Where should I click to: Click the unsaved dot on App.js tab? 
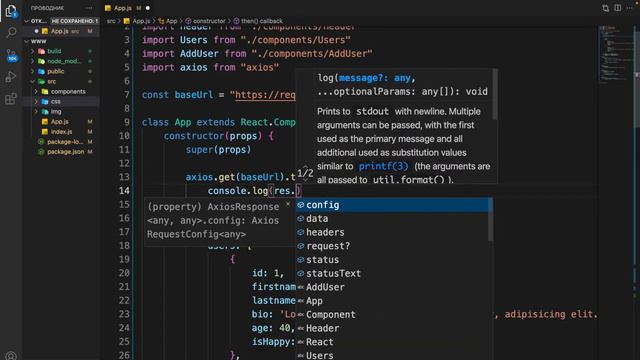[148, 8]
